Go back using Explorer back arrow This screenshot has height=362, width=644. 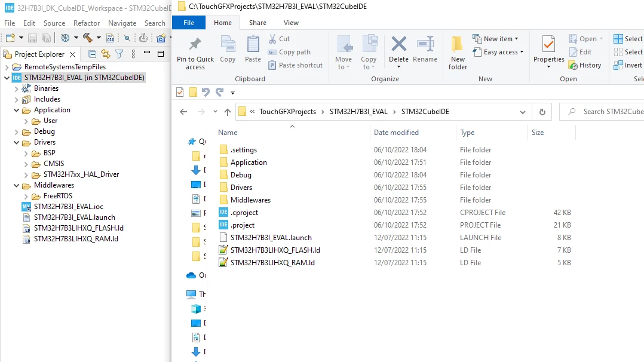[x=183, y=112]
